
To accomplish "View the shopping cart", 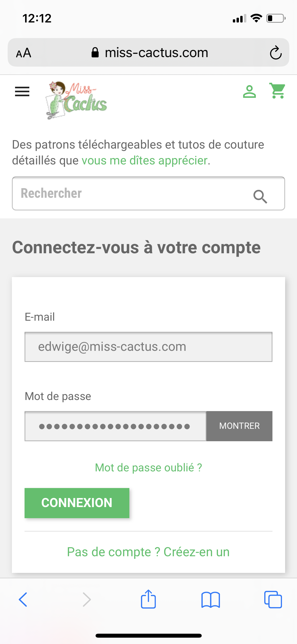I will point(277,91).
